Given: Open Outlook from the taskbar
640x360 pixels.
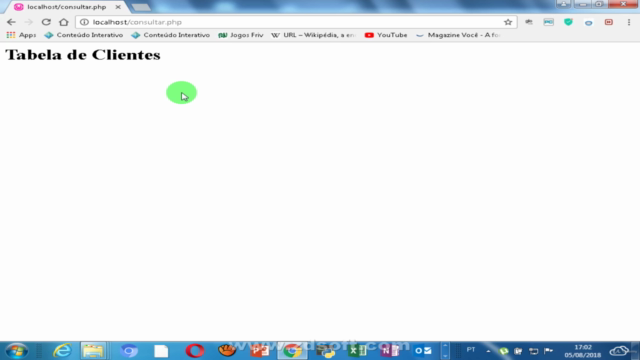Looking at the screenshot, I should pos(423,351).
